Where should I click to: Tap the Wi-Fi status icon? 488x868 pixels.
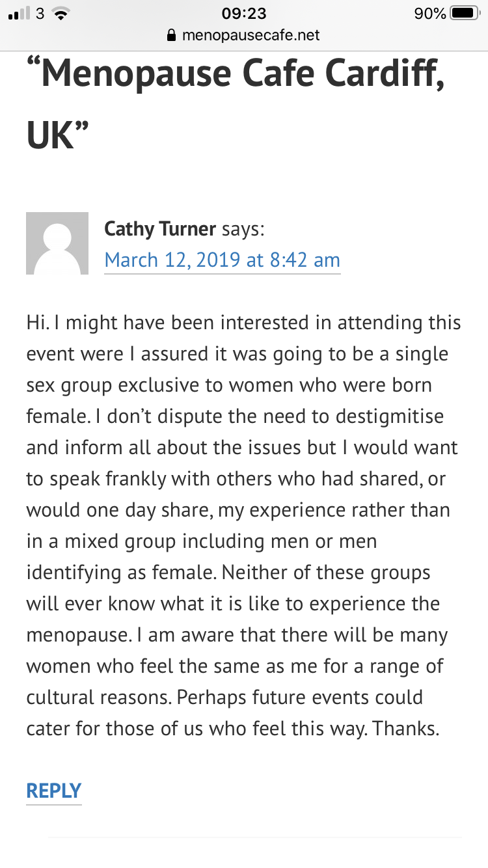(x=61, y=14)
